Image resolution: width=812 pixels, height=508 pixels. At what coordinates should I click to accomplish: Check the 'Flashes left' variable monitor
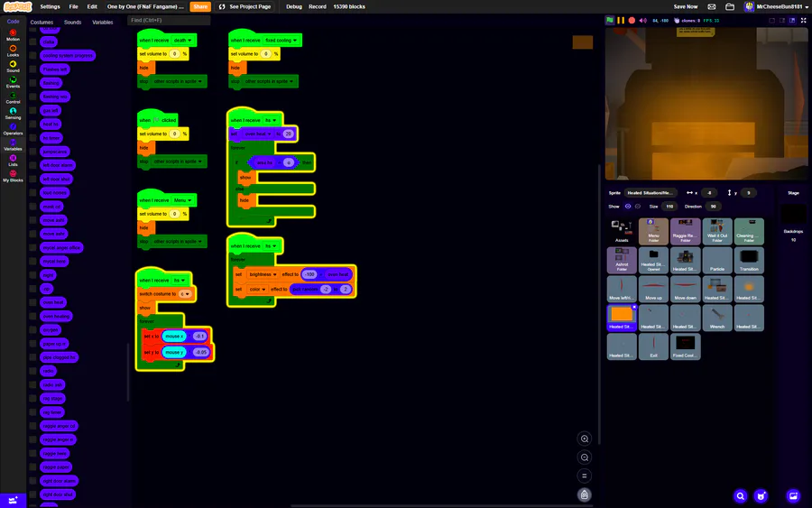pos(32,69)
